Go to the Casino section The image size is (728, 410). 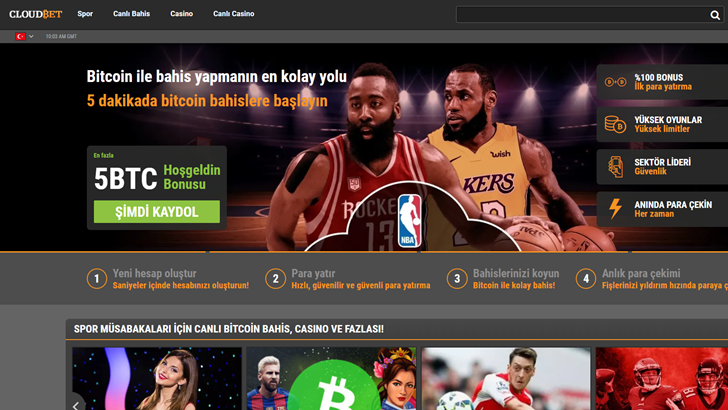click(182, 14)
